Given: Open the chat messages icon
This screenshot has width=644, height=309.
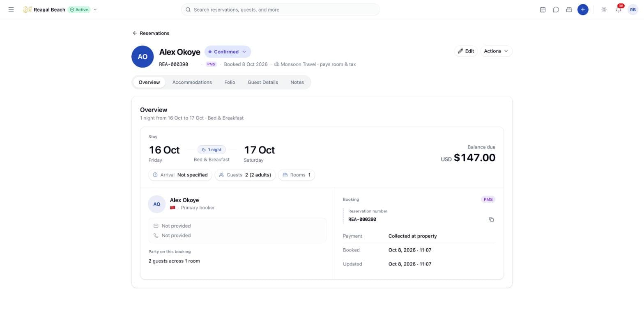Looking at the screenshot, I should 556,9.
